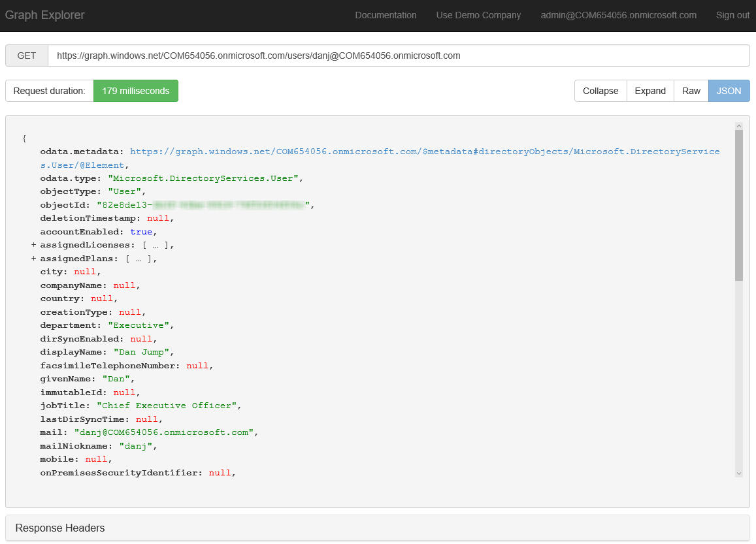
Task: Open the Documentation link
Action: point(386,15)
